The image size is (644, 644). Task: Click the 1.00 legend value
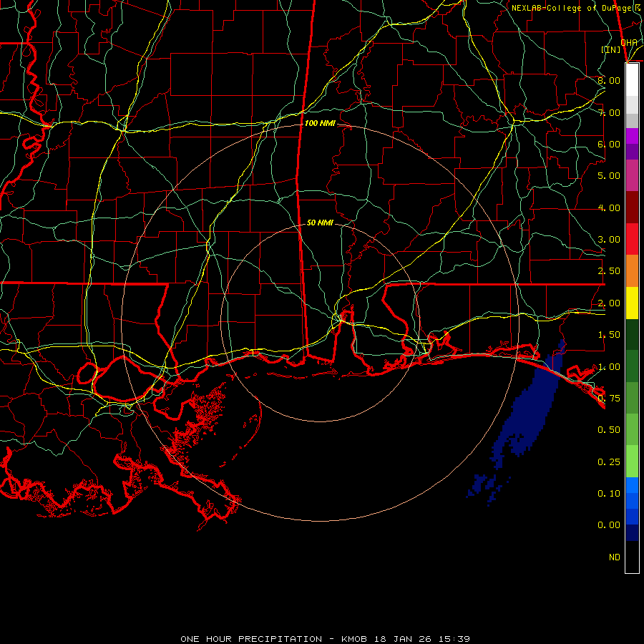pos(609,367)
